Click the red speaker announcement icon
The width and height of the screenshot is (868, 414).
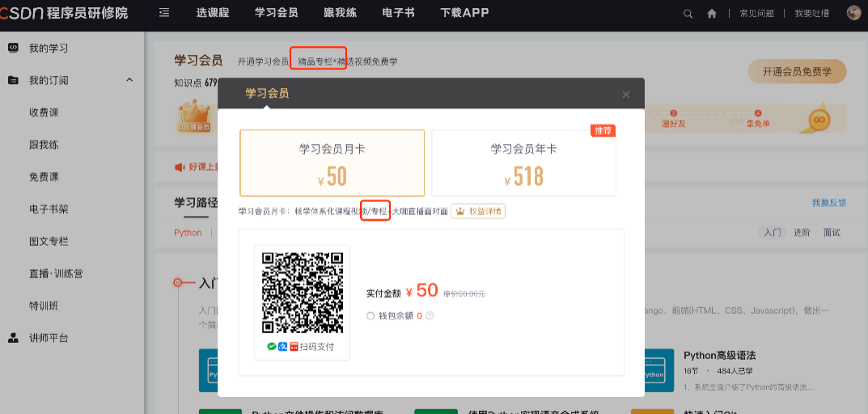(x=180, y=167)
